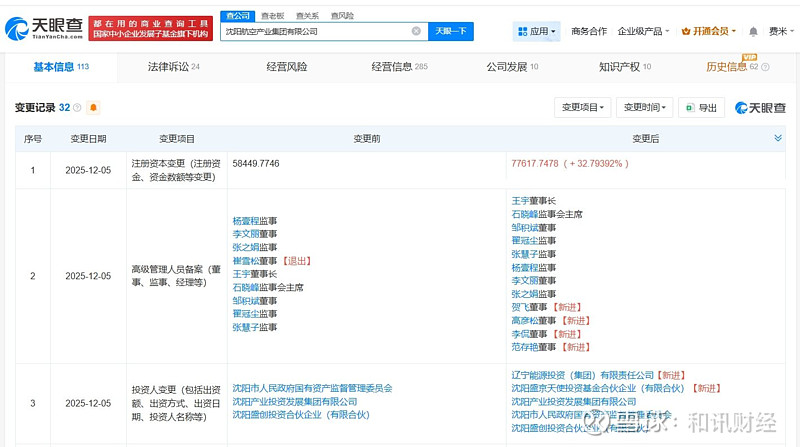
Task: Click the 58449.7746 capital value
Action: click(256, 164)
